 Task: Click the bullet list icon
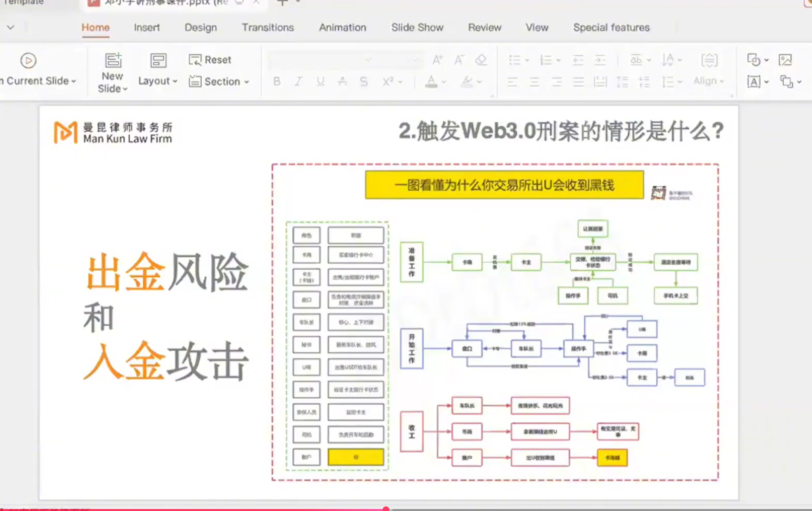(x=515, y=60)
